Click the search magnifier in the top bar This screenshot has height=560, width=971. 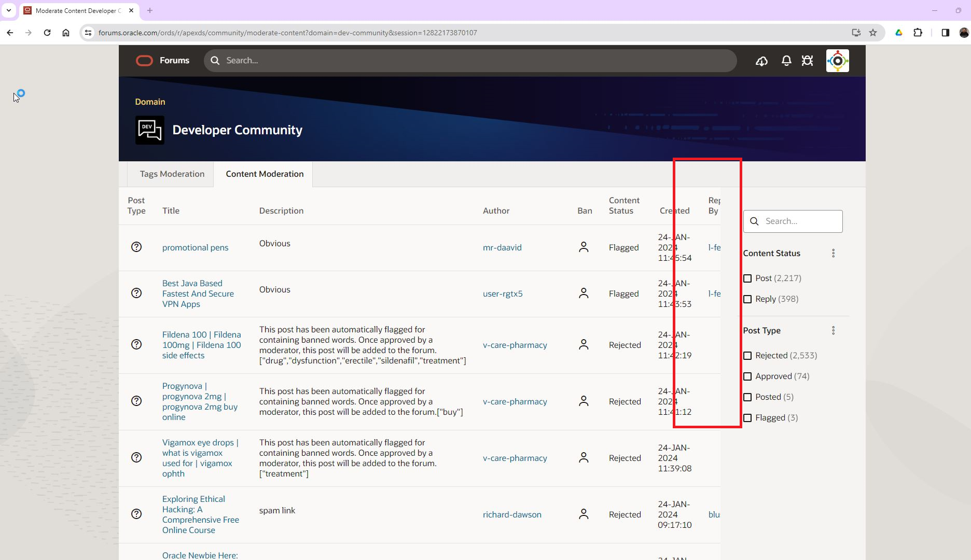coord(215,60)
